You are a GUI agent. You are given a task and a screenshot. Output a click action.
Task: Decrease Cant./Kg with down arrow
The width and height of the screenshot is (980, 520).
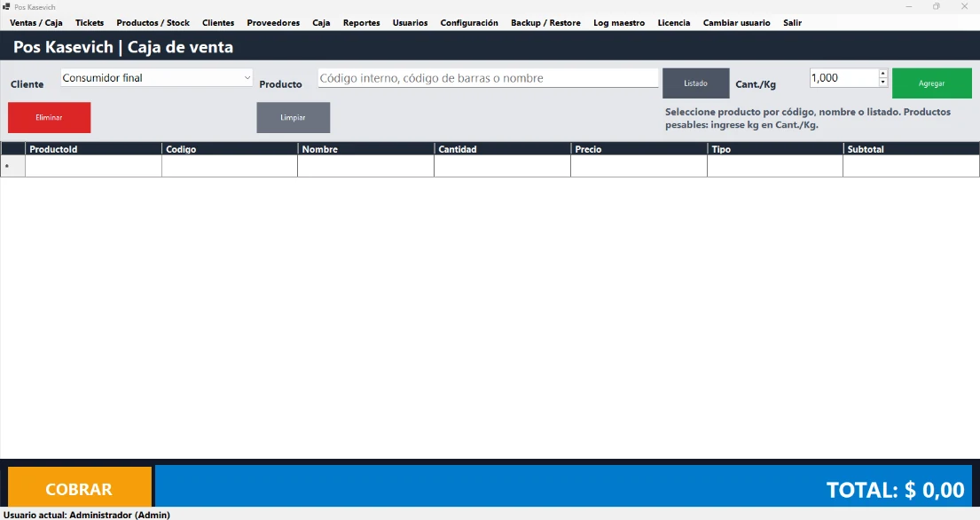(883, 82)
